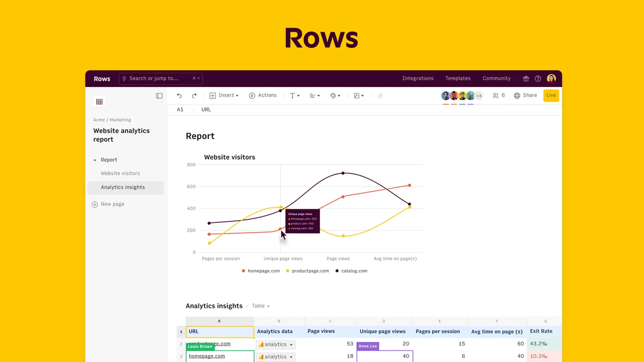This screenshot has height=362, width=644.
Task: Click the Exit Rate header cell
Action: pos(544,332)
